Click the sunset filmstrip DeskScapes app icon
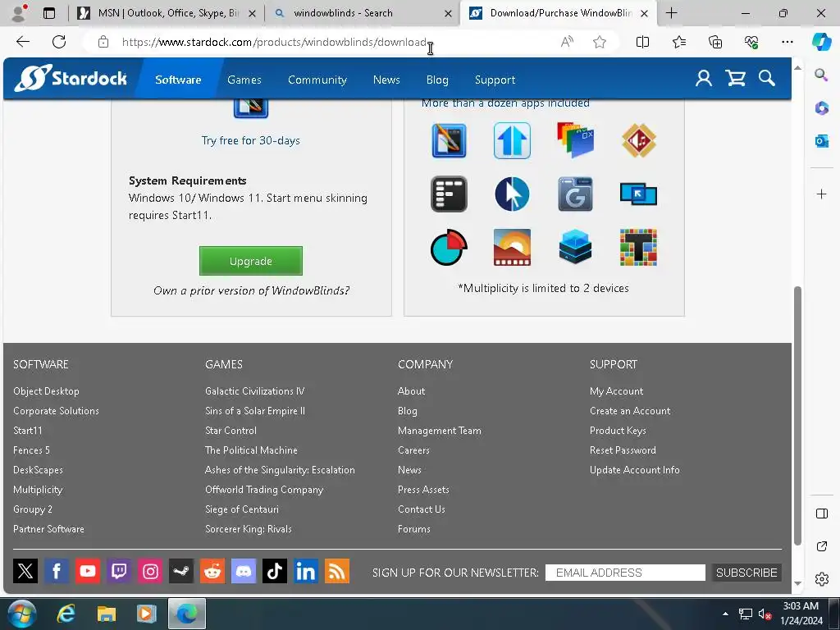Screen dimensions: 840x630 [512, 247]
